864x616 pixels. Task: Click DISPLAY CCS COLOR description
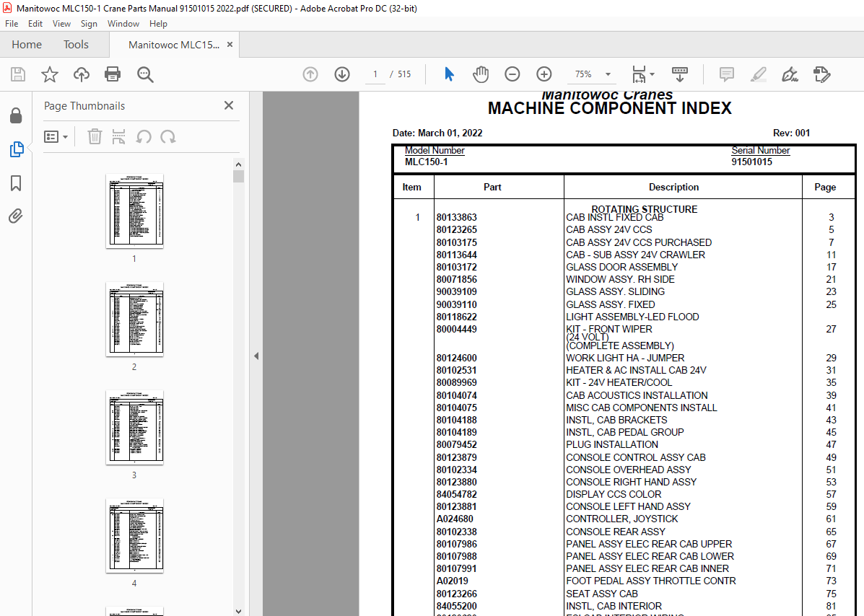pos(614,494)
